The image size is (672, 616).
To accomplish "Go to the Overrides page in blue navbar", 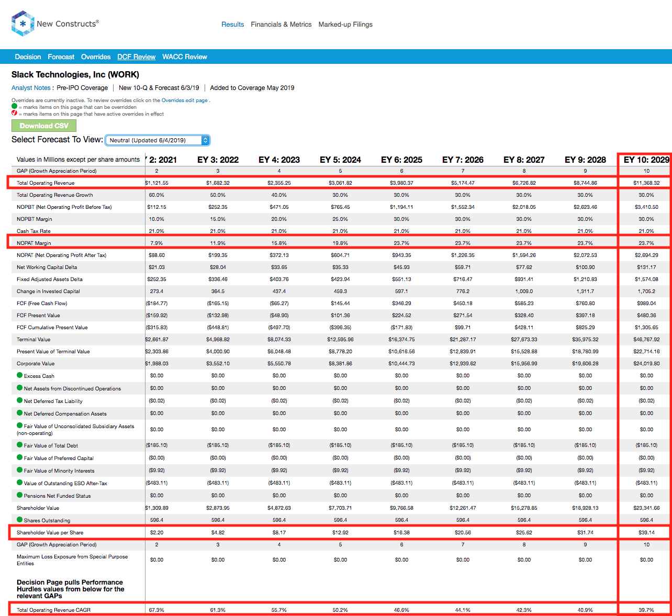I will (x=96, y=57).
